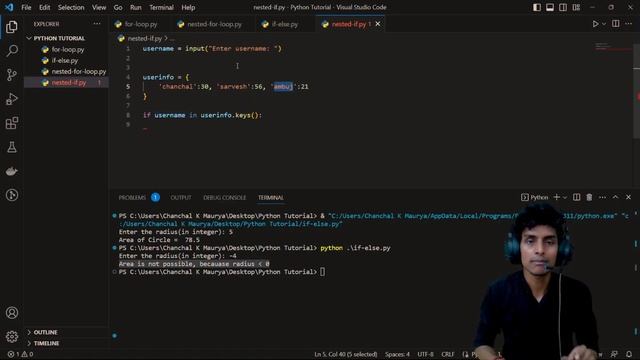Open errors and warnings status indicator
This screenshot has width=640, height=360.
(x=20, y=354)
